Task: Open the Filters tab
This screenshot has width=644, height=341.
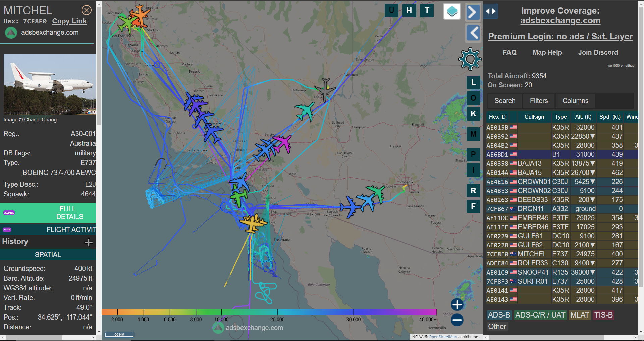Action: click(539, 101)
